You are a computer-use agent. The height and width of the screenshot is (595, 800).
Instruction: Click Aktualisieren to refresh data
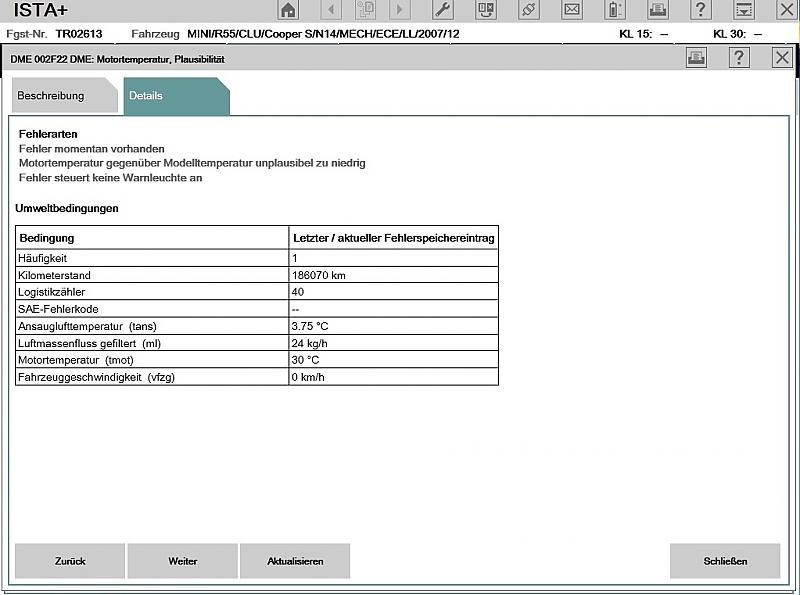click(x=295, y=561)
